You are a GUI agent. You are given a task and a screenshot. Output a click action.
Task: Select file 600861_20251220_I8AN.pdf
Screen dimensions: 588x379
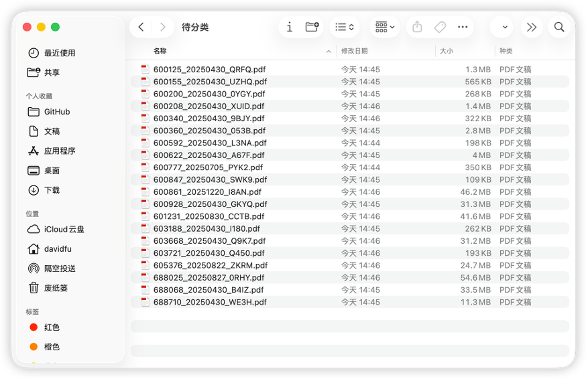pyautogui.click(x=207, y=192)
